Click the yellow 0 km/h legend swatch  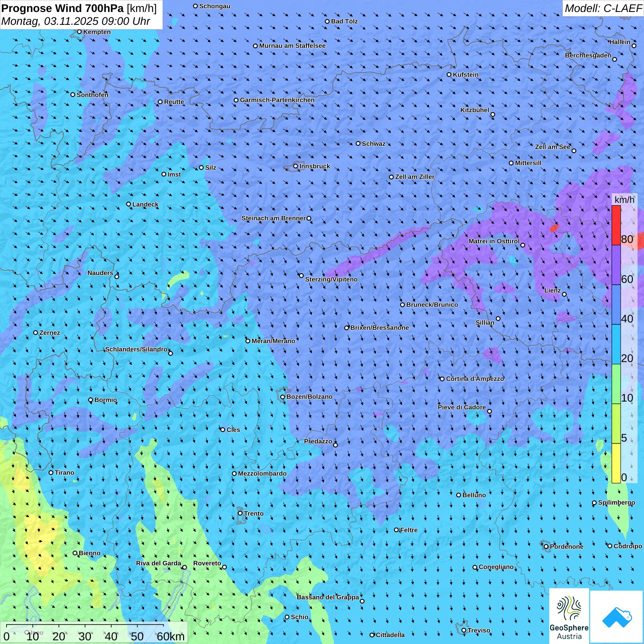point(616,463)
